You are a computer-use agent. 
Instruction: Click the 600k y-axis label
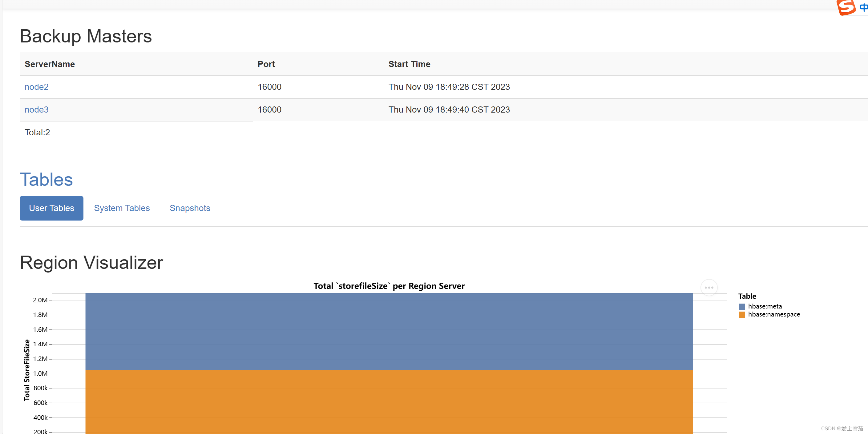(40, 403)
